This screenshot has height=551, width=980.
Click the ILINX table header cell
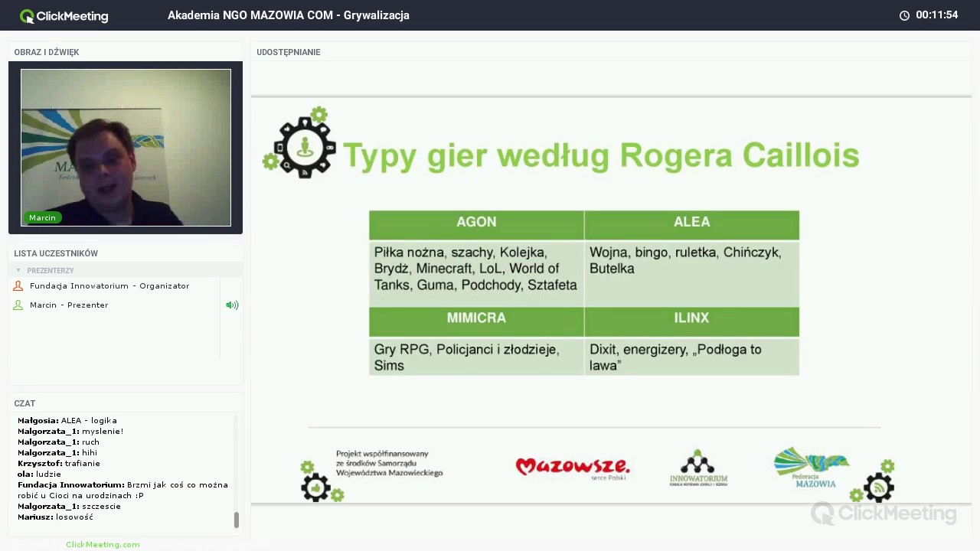pos(692,321)
